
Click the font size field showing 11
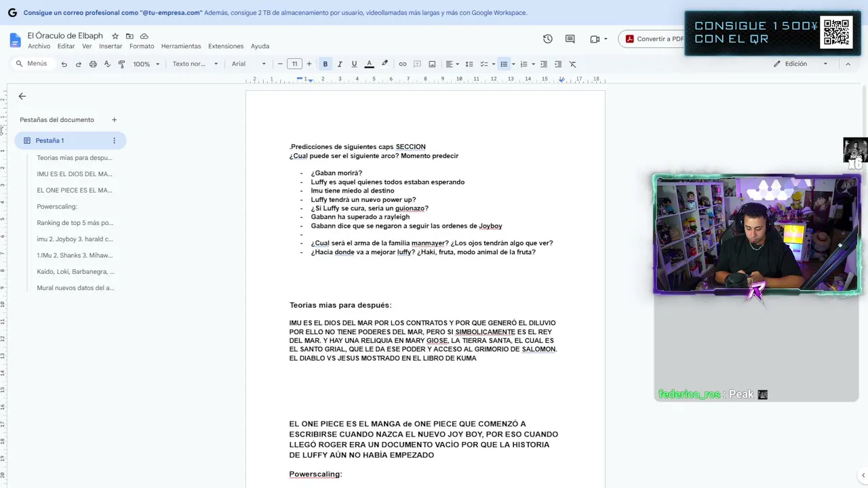[294, 64]
